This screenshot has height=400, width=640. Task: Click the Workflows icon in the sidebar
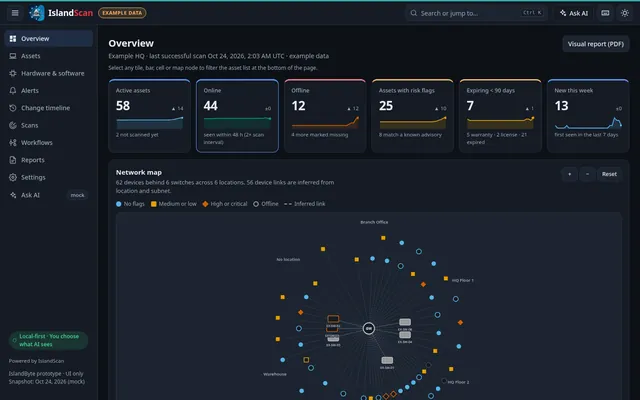[x=13, y=142]
